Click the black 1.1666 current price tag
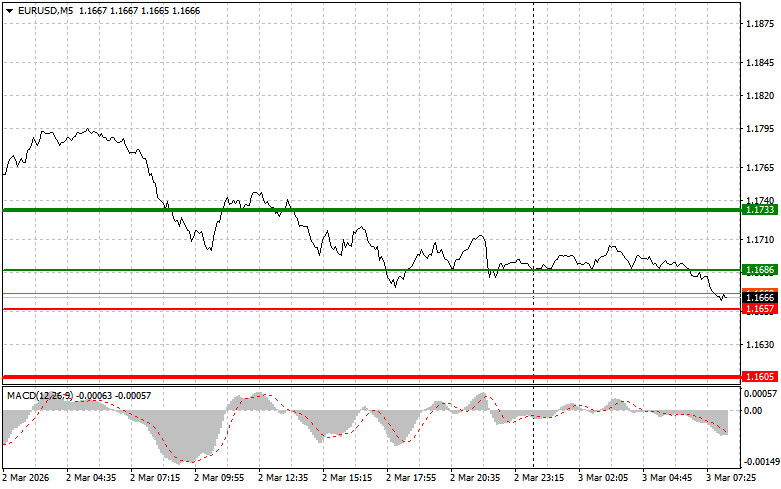This screenshot has height=489, width=781. [760, 298]
